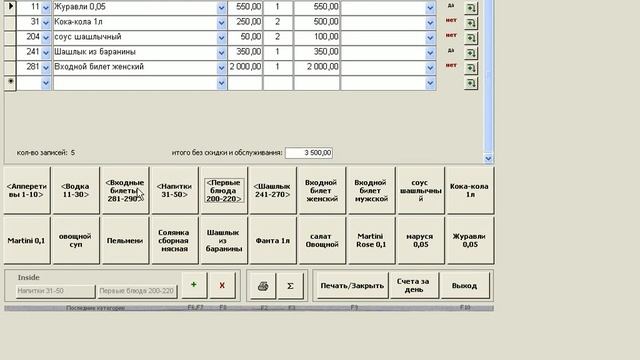Click the row action icon for Входной билет женский

tap(471, 68)
